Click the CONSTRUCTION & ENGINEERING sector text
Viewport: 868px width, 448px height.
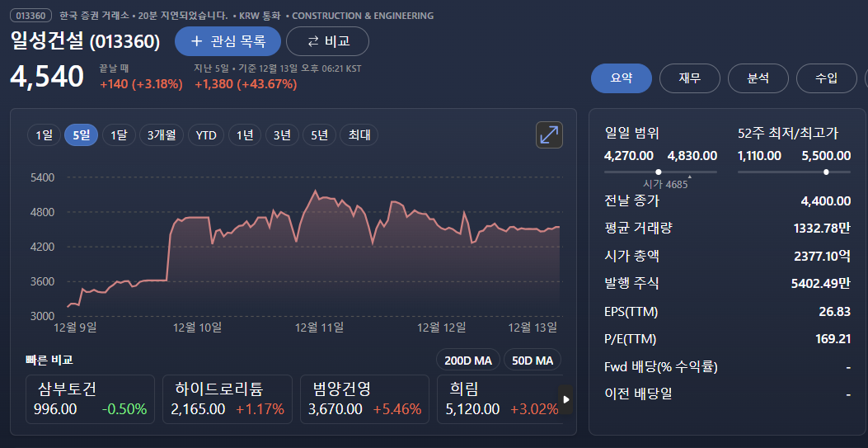[x=363, y=16]
